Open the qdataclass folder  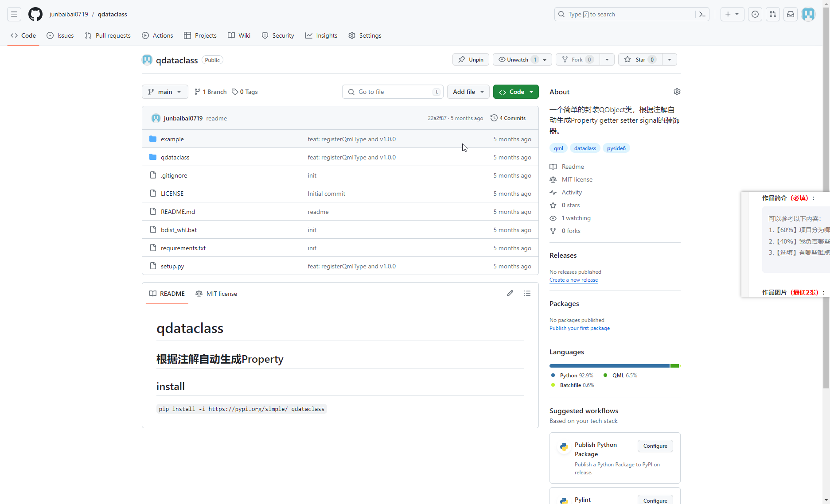coord(175,157)
